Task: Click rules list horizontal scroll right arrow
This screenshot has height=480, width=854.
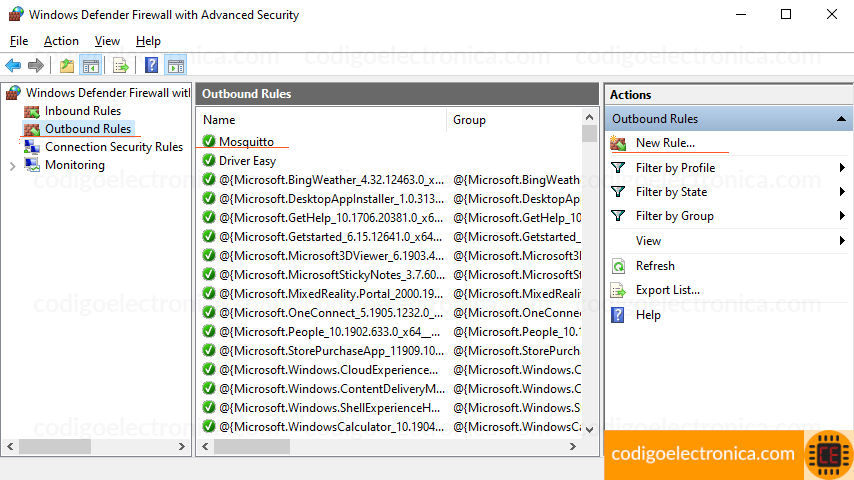Action: coord(572,446)
